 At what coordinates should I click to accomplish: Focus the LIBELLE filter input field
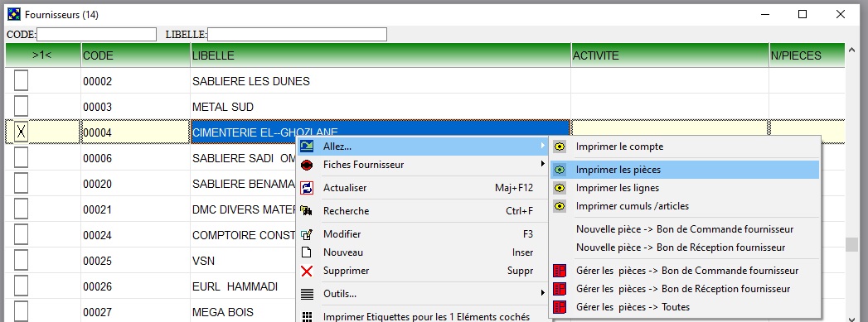pyautogui.click(x=298, y=34)
